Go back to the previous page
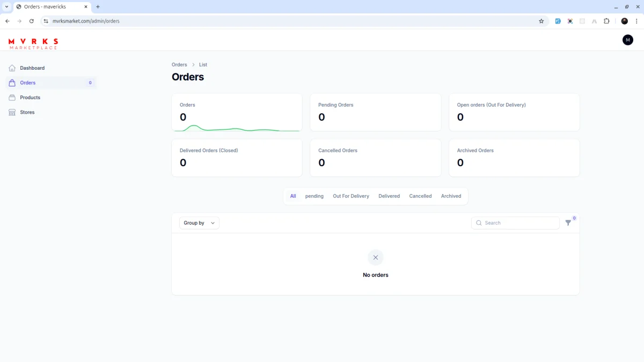This screenshot has height=362, width=644. coord(8,21)
